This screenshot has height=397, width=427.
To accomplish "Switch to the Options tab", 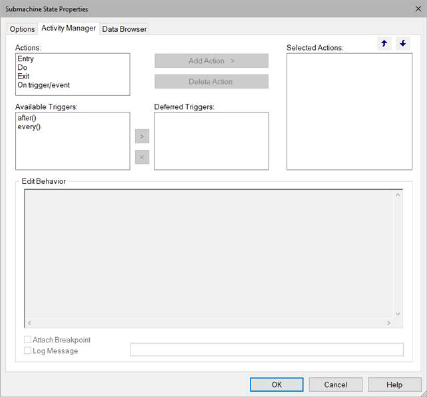I will 22,29.
